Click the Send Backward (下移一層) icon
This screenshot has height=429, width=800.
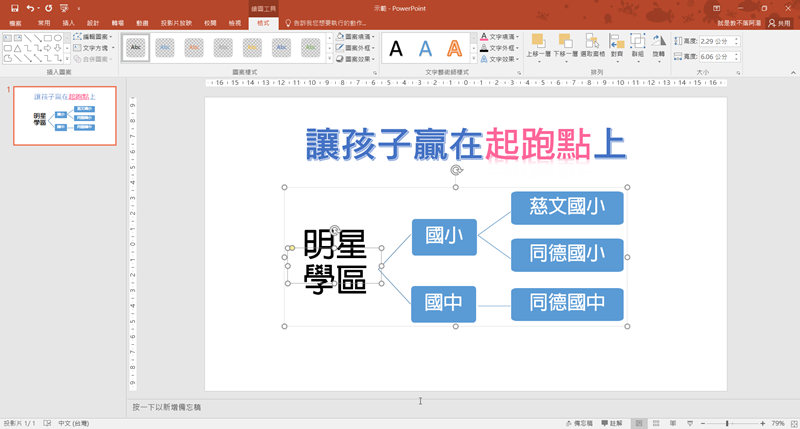[565, 45]
